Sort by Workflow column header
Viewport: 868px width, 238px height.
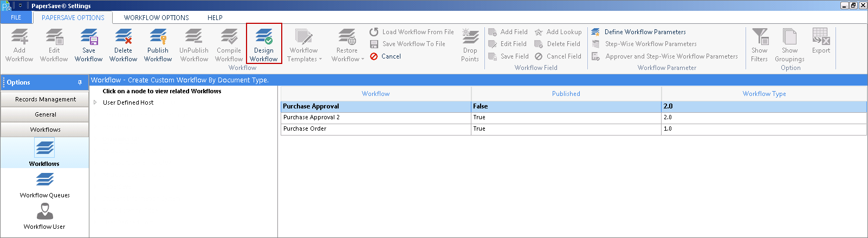376,94
